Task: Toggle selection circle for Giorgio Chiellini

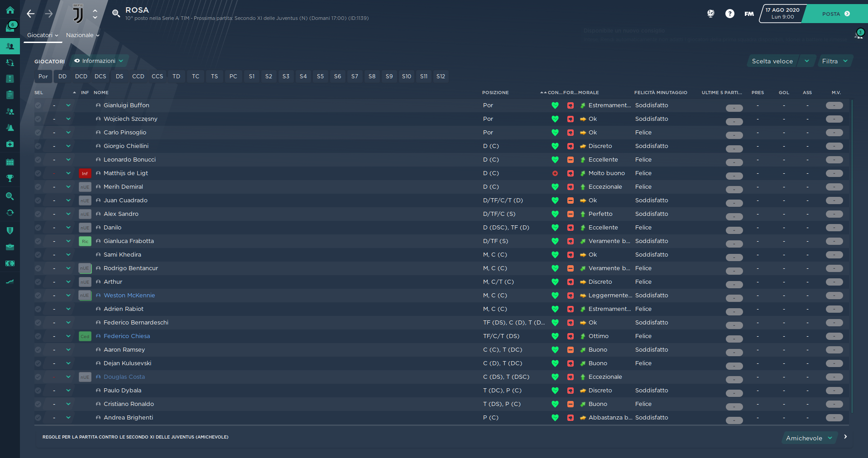Action: click(38, 146)
